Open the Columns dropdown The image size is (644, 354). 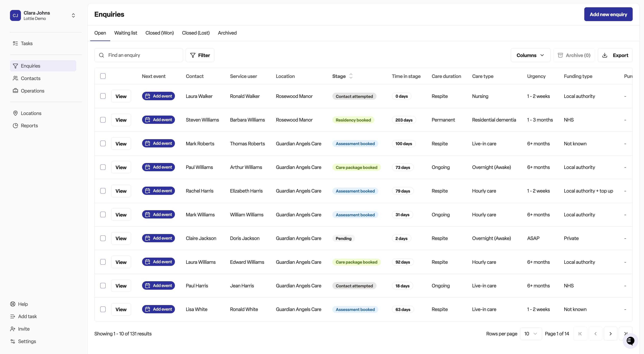[x=531, y=55]
